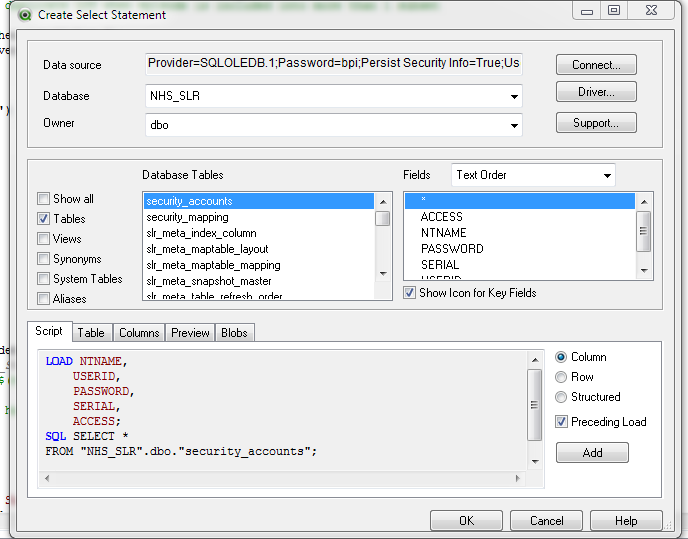Select security_accounts table

[x=259, y=201]
